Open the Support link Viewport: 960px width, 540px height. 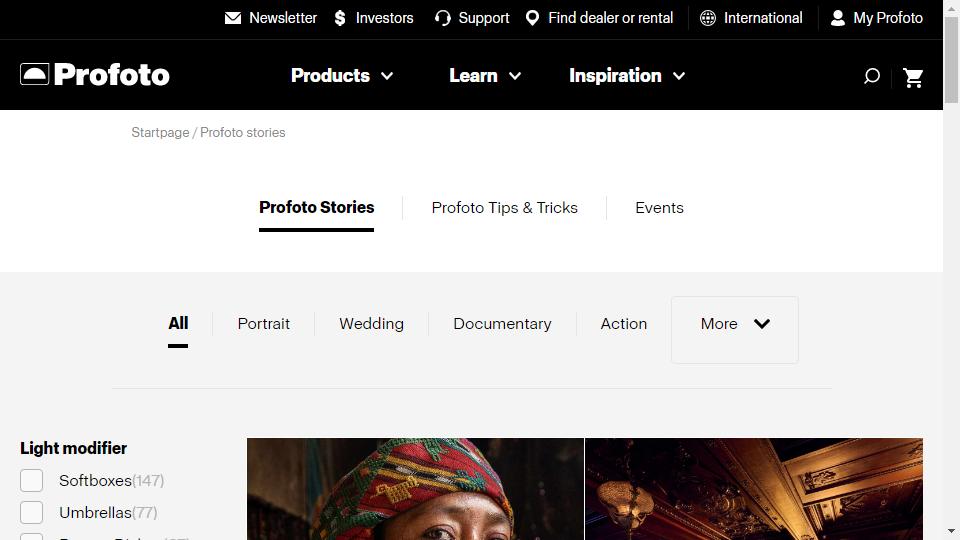[484, 18]
